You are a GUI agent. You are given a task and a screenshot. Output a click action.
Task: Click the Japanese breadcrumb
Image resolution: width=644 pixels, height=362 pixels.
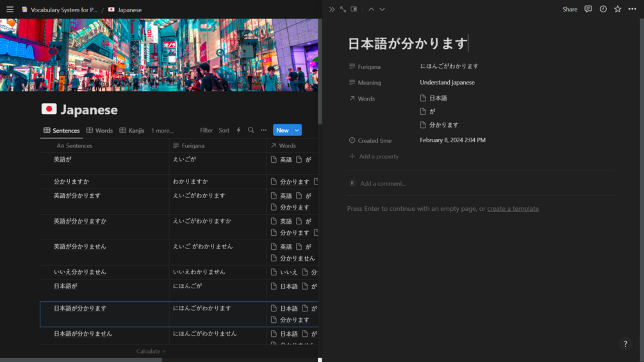[125, 10]
